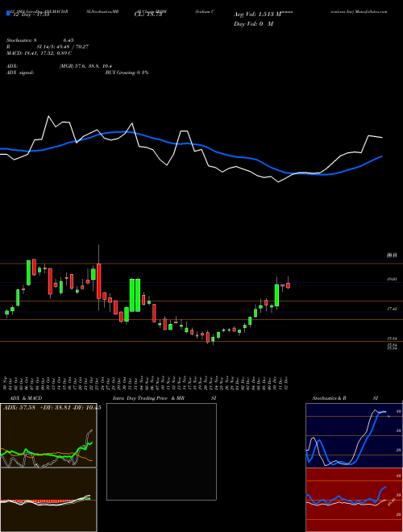Click the ADX indicator chart panel
The height and width of the screenshot is (532, 403).
(x=48, y=435)
